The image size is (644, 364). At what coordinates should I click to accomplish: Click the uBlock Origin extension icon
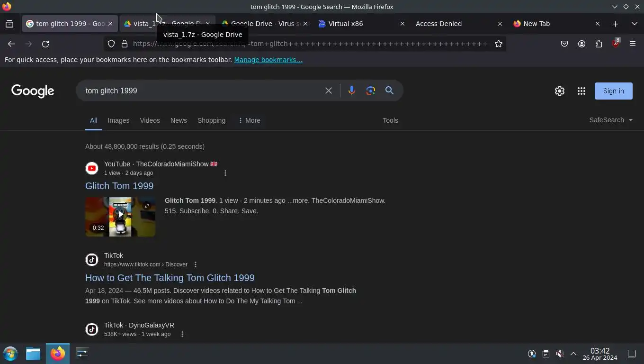click(616, 43)
